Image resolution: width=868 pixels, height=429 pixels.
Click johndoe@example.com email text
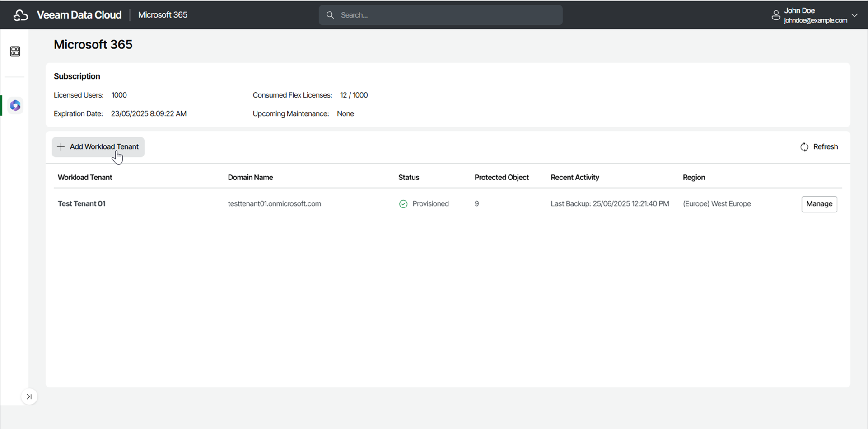pos(816,20)
